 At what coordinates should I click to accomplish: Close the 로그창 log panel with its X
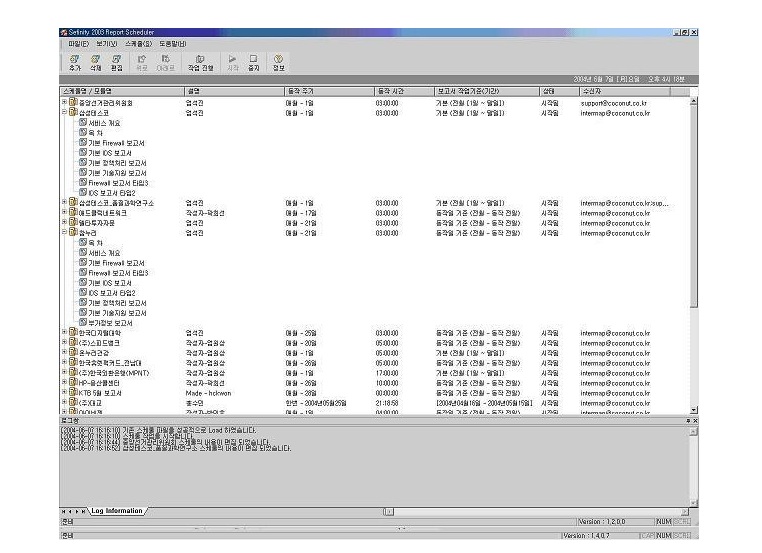click(695, 421)
